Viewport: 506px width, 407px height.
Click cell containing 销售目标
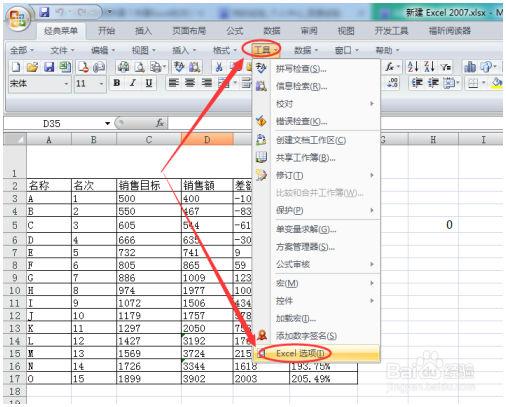tap(149, 185)
